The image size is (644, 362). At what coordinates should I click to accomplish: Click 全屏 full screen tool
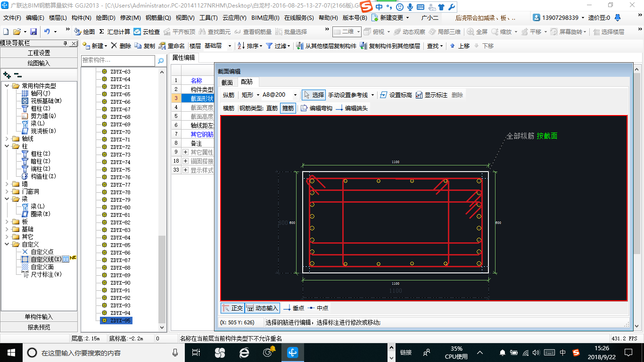point(478,32)
